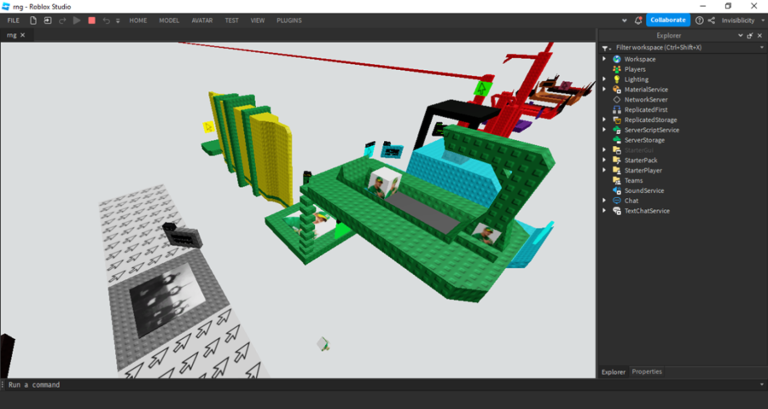The width and height of the screenshot is (768, 409).
Task: Open the notifications bell icon
Action: [638, 20]
